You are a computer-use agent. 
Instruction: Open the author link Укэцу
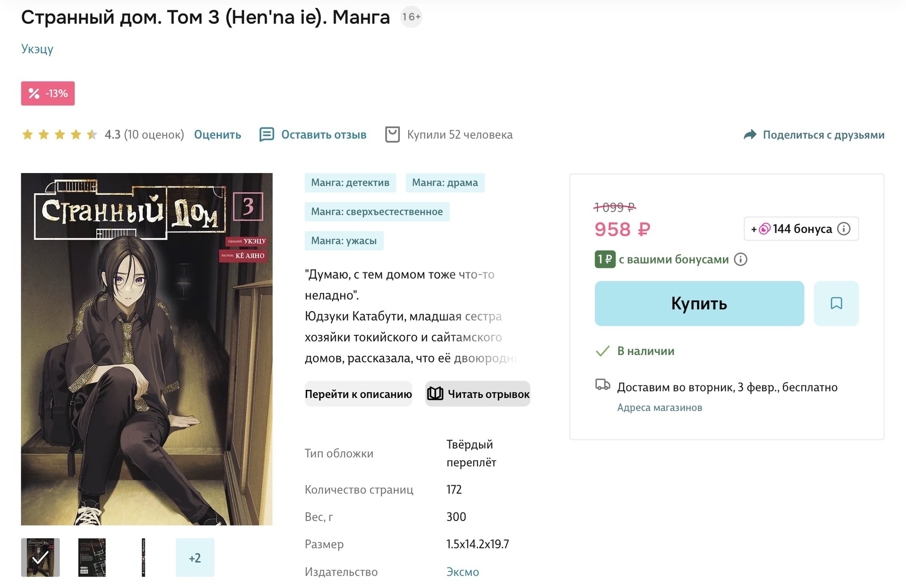pyautogui.click(x=37, y=49)
